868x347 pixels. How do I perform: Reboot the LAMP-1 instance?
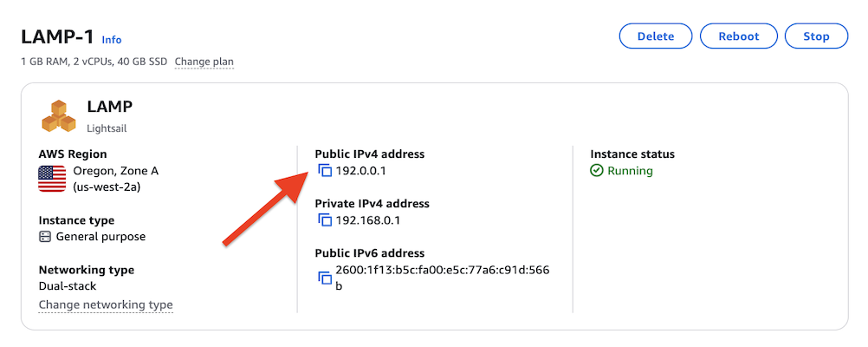pos(738,36)
